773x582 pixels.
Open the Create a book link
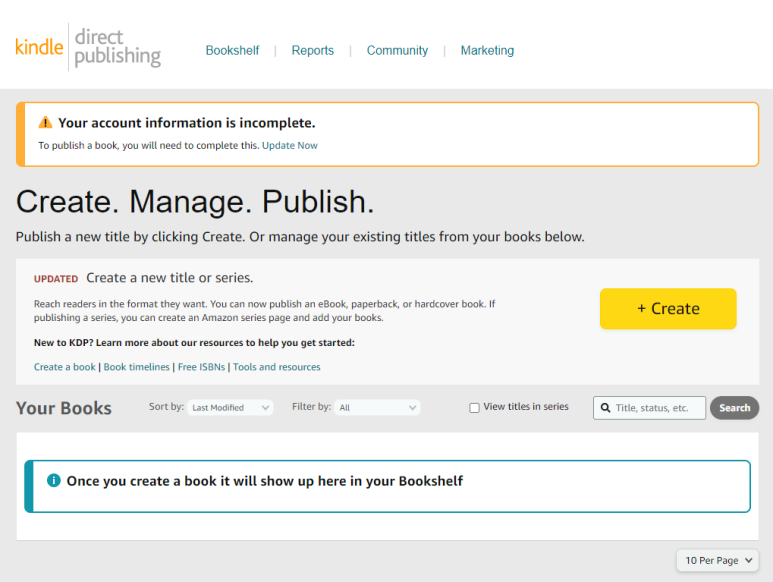(x=65, y=367)
